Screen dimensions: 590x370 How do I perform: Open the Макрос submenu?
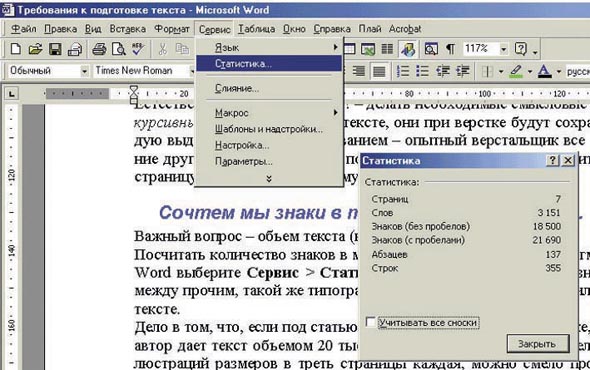[x=269, y=113]
